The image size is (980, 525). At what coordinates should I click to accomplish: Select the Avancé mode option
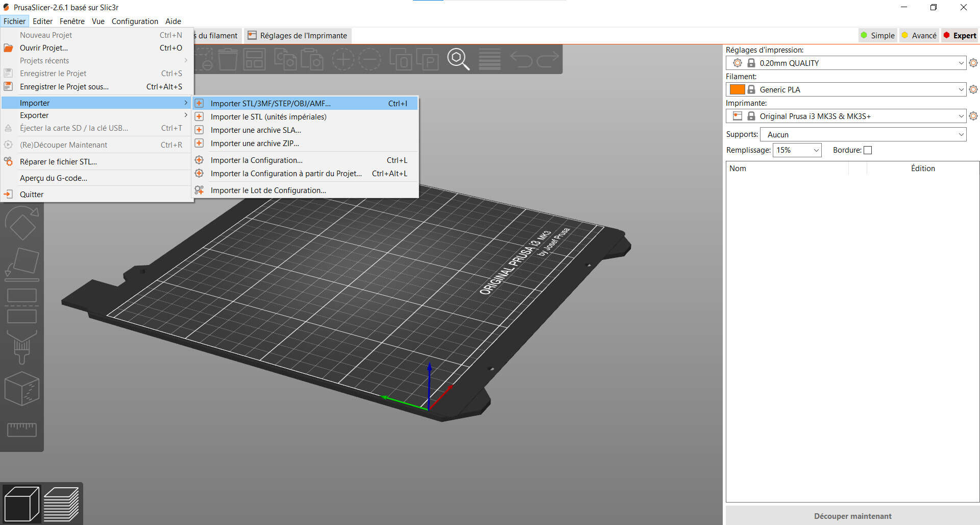[x=919, y=35]
